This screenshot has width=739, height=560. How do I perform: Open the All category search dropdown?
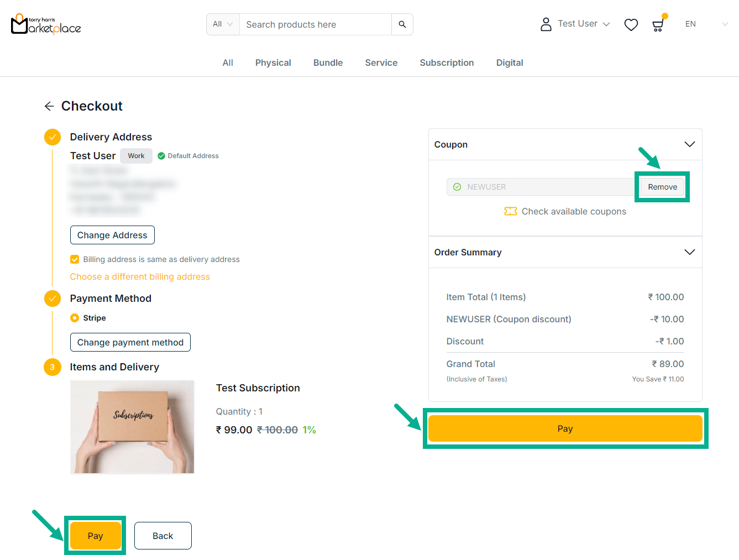click(223, 24)
